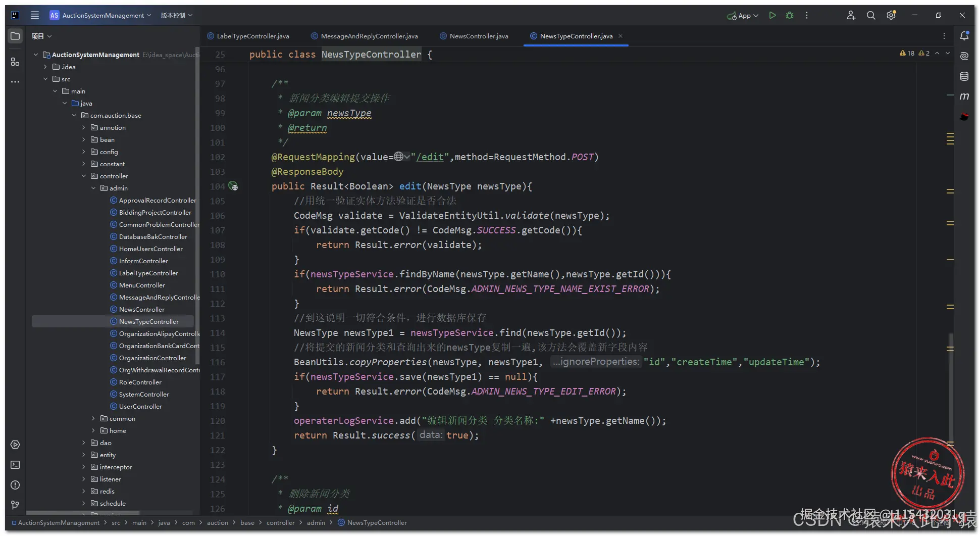The width and height of the screenshot is (980, 536).
Task: Open the Structure tool window icon
Action: click(15, 62)
